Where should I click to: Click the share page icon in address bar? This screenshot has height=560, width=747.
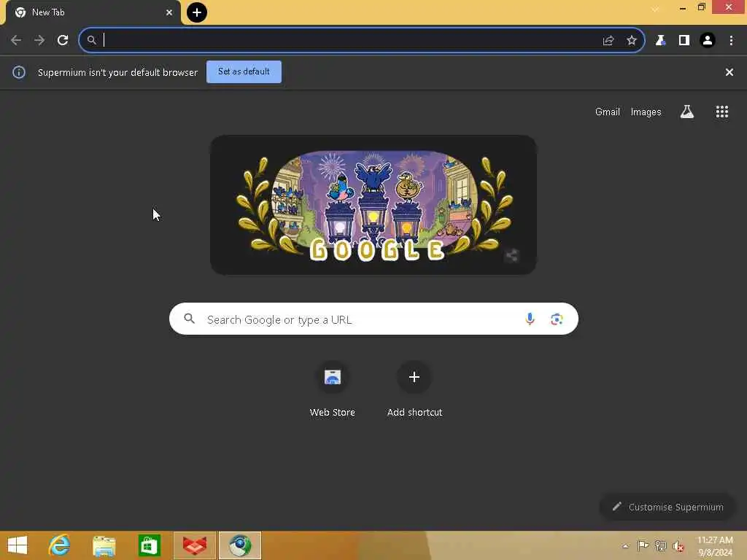(x=608, y=41)
